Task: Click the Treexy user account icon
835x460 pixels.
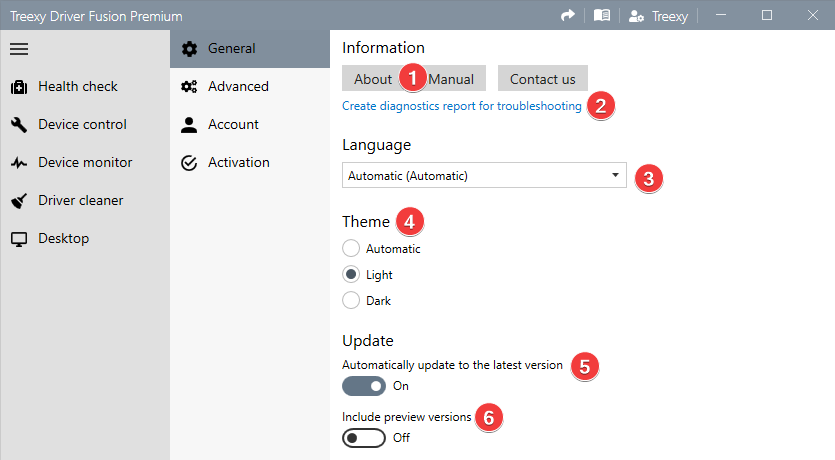Action: 636,16
